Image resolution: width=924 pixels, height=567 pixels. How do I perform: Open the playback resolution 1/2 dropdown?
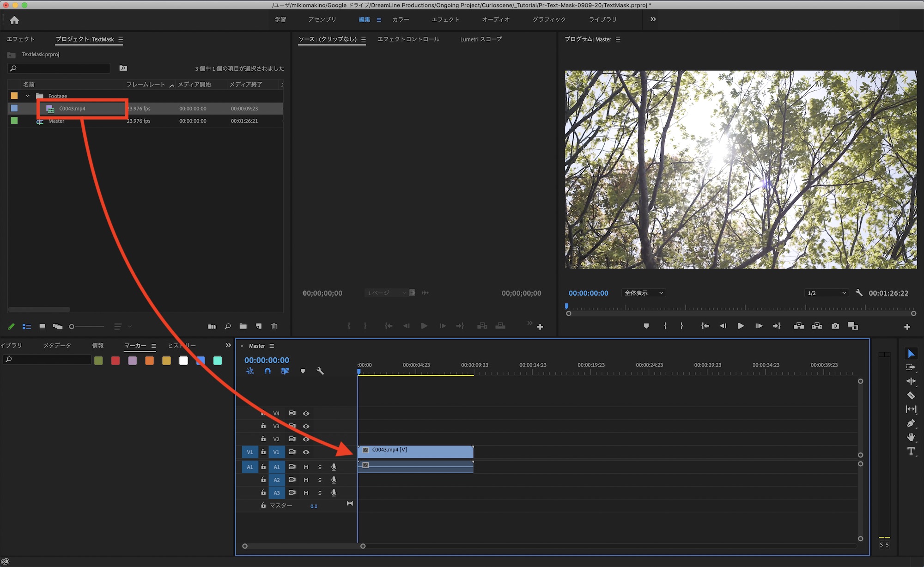coord(827,293)
